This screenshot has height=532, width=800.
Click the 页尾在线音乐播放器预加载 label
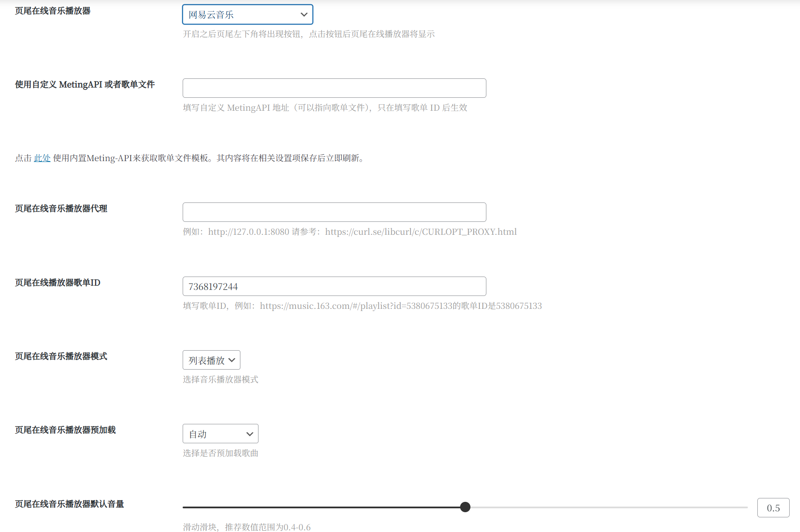[65, 430]
